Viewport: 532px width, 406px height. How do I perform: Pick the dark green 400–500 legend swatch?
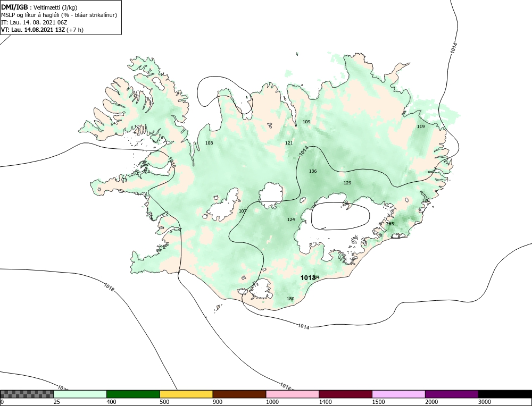click(x=133, y=394)
